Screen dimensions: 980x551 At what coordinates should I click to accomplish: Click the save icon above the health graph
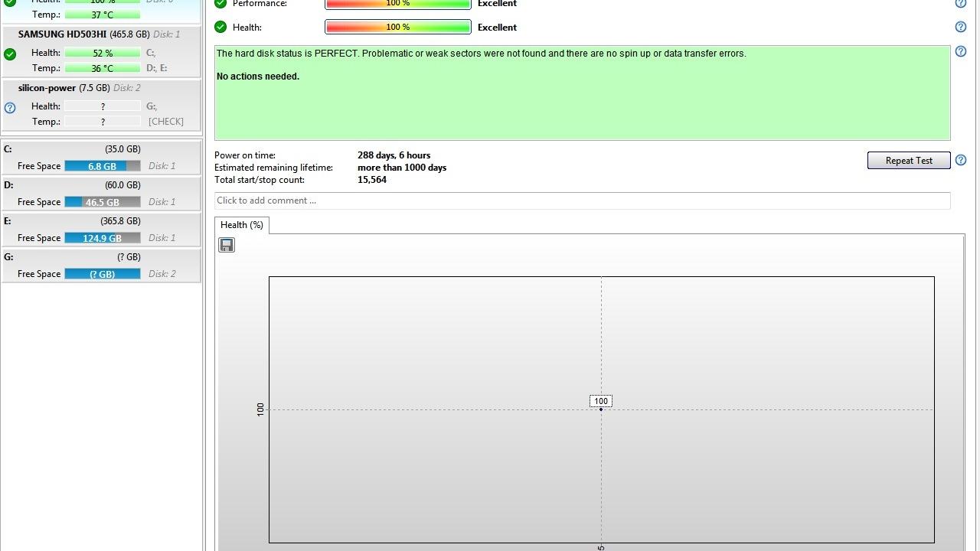[226, 245]
